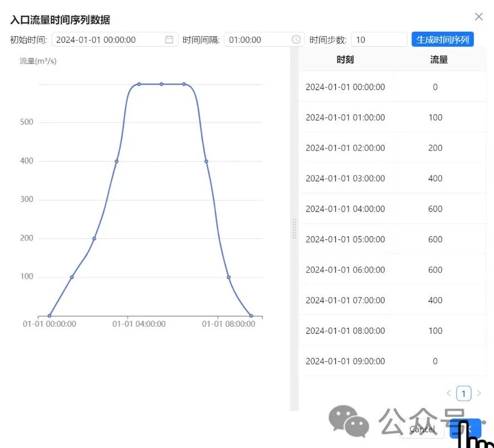Viewport: 494px width, 448px height.
Task: Select row 2024-01-01 08:00:00
Action: coord(392,331)
